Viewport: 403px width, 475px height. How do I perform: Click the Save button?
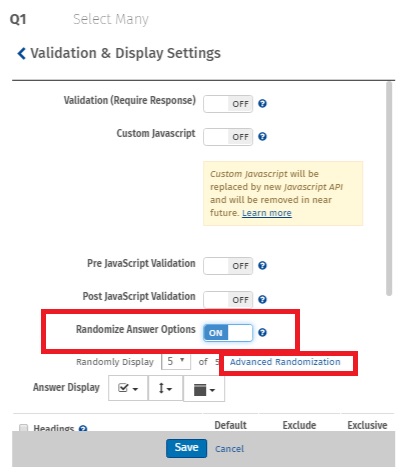coord(186,448)
